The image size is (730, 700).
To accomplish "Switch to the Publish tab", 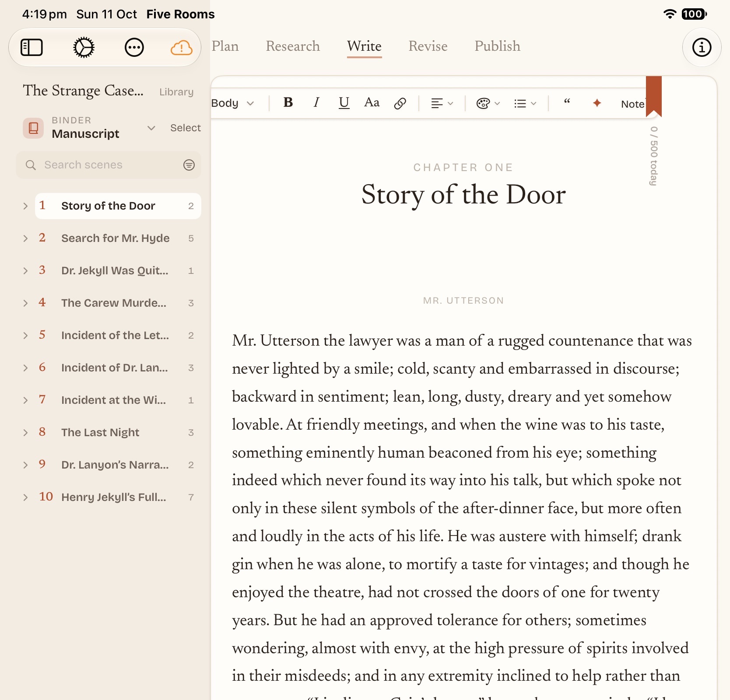I will [497, 46].
